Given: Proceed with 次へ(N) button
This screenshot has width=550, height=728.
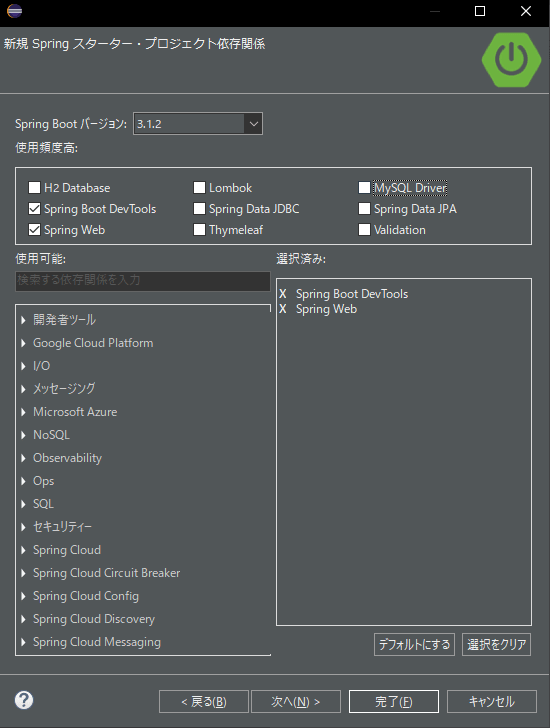Looking at the screenshot, I should [x=296, y=701].
